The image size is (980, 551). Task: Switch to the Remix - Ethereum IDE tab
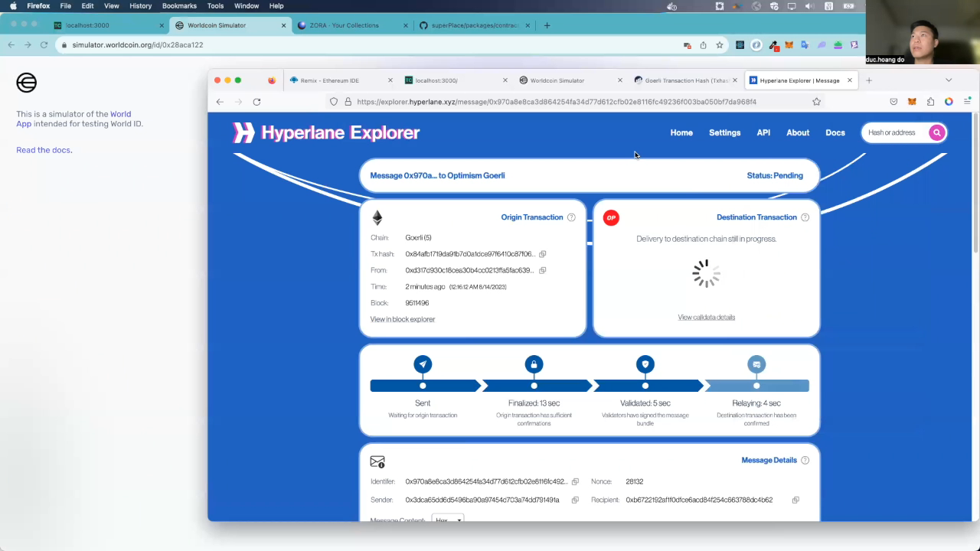[x=340, y=80]
